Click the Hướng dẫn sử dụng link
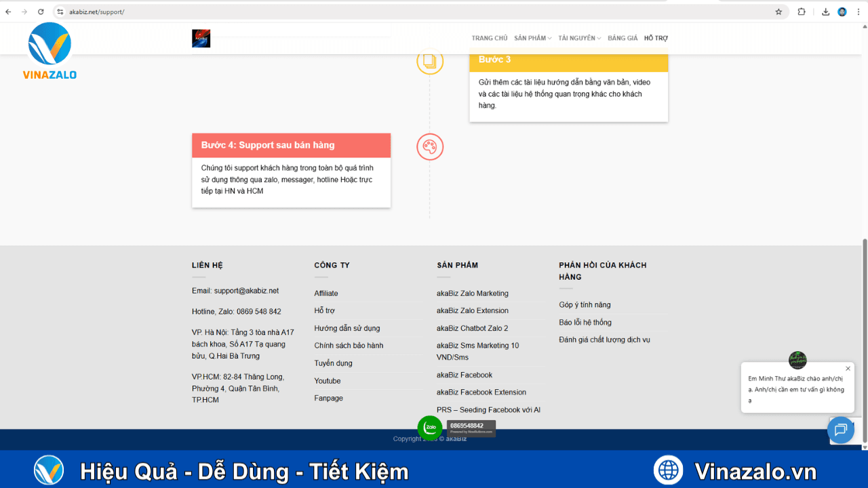Image resolution: width=868 pixels, height=488 pixels. (347, 328)
